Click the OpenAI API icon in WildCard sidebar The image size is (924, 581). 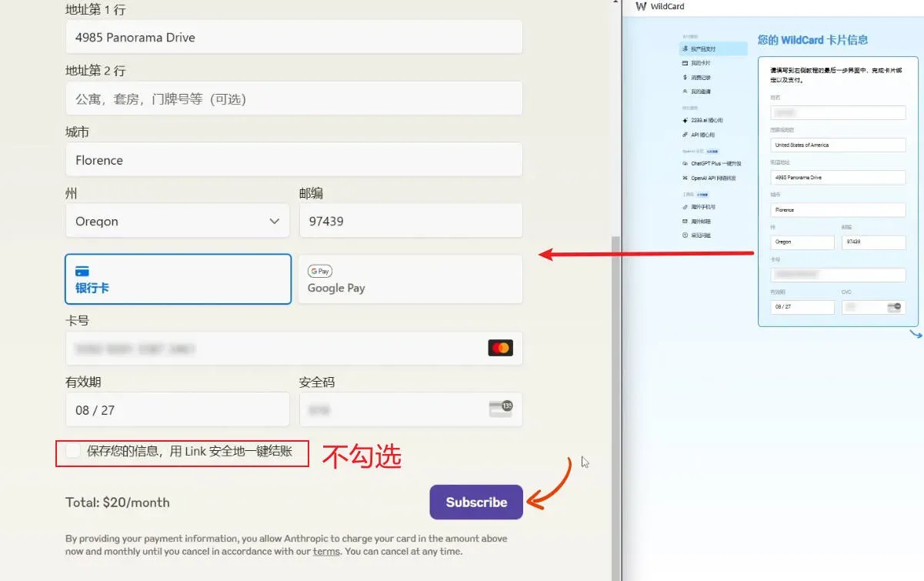pos(685,178)
